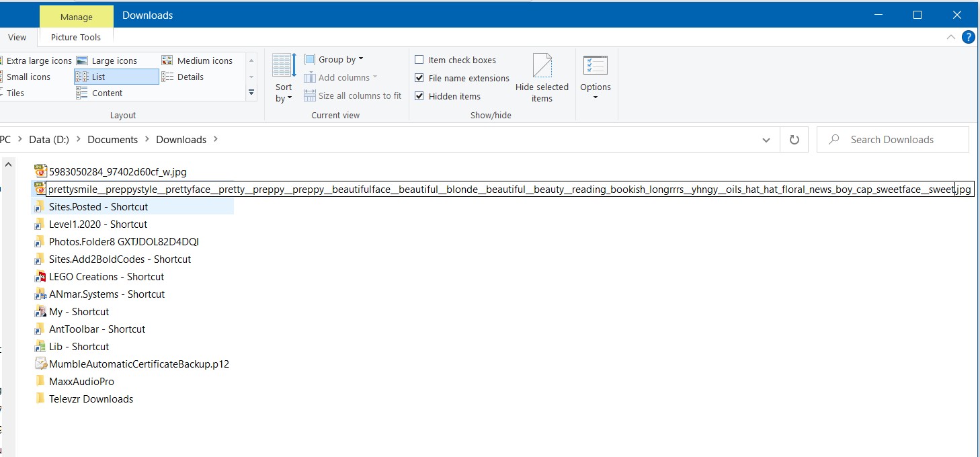This screenshot has width=980, height=457.
Task: Select the MumbleAutomaticCertificateBackup.p12 file icon
Action: click(x=40, y=364)
